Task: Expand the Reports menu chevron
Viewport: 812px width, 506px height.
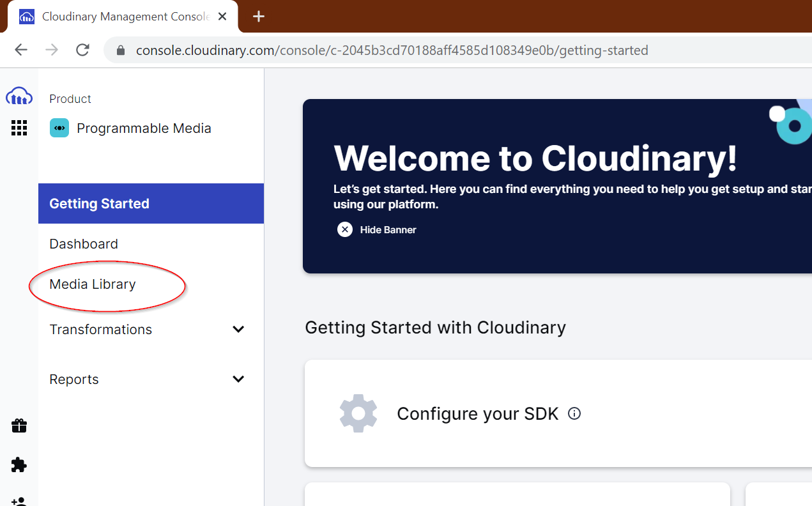Action: (238, 379)
